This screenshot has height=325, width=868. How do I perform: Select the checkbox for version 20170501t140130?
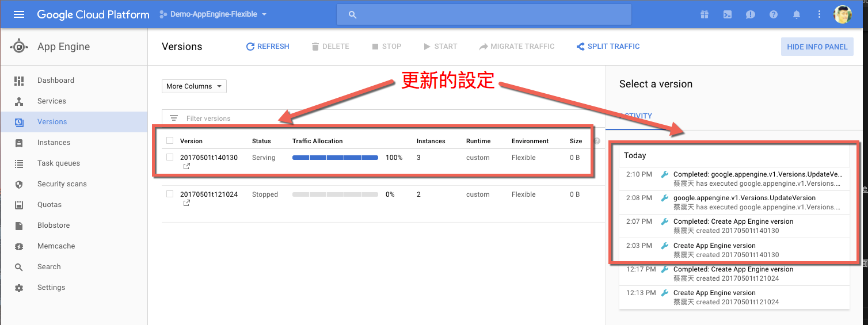(x=170, y=157)
